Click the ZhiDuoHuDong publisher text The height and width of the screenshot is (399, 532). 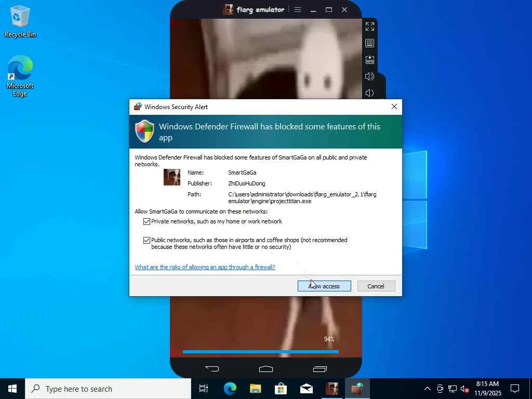click(x=247, y=183)
